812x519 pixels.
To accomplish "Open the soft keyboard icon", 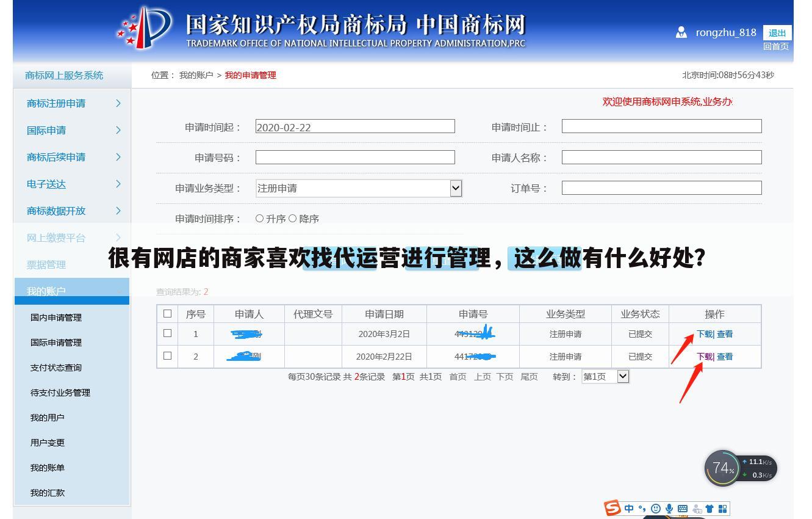I will click(683, 508).
